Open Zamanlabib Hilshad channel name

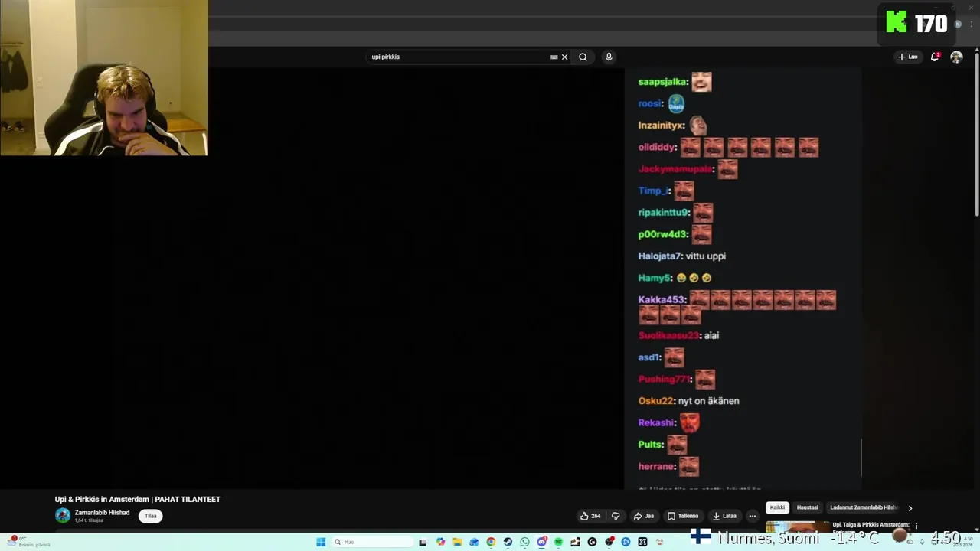102,513
